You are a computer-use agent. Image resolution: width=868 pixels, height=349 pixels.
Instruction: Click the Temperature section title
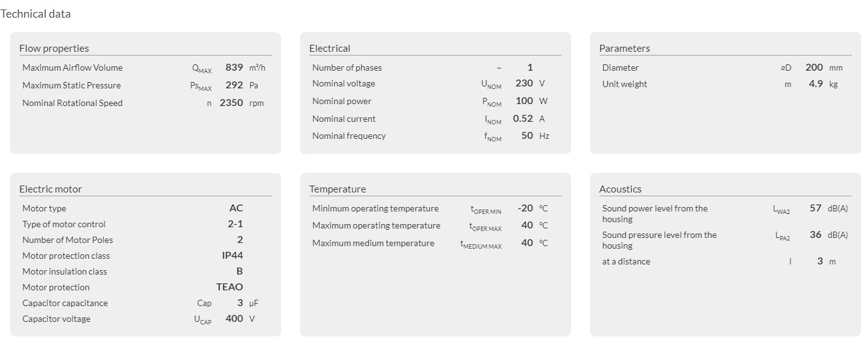pos(337,189)
